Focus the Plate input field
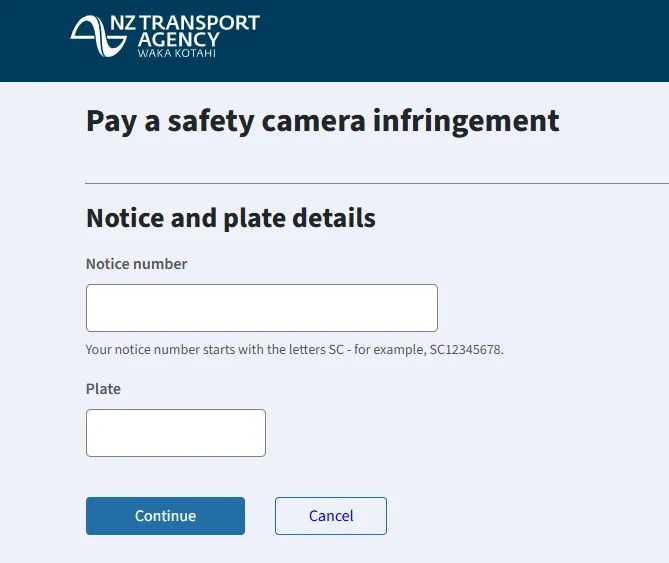Viewport: 669px width, 563px height. [176, 433]
